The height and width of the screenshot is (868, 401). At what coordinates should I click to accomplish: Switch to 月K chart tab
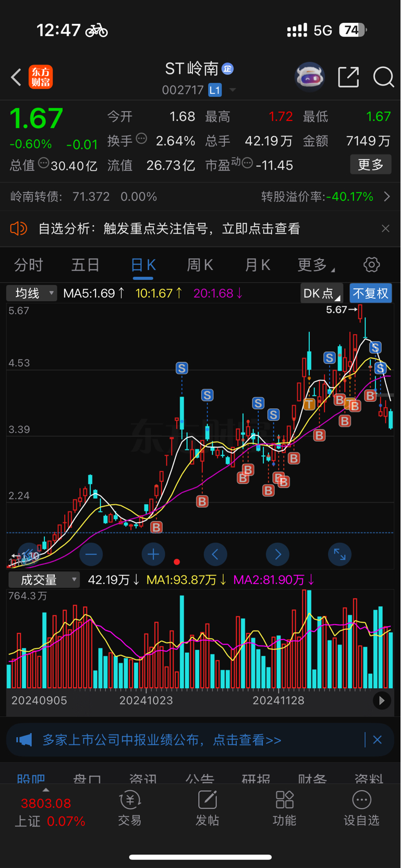pyautogui.click(x=257, y=265)
